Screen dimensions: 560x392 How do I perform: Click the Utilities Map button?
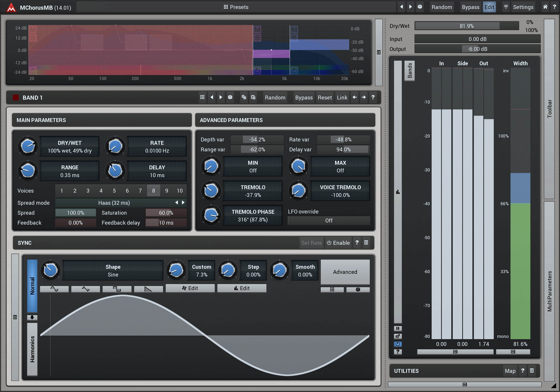(510, 371)
